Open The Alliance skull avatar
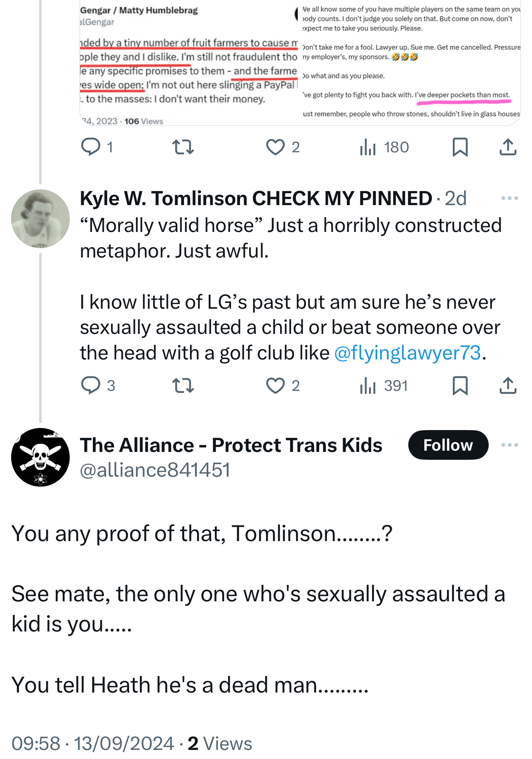Image resolution: width=532 pixels, height=759 pixels. point(40,457)
